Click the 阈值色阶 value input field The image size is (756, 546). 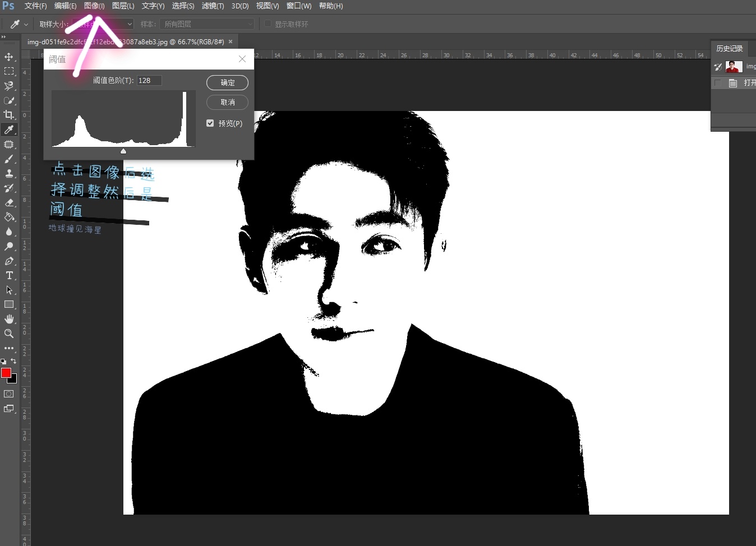149,81
